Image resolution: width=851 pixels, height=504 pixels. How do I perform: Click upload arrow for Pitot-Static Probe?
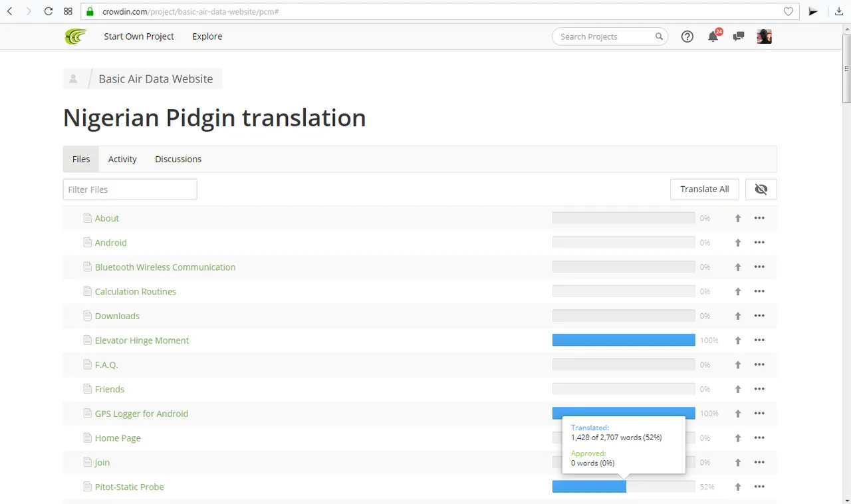(737, 487)
